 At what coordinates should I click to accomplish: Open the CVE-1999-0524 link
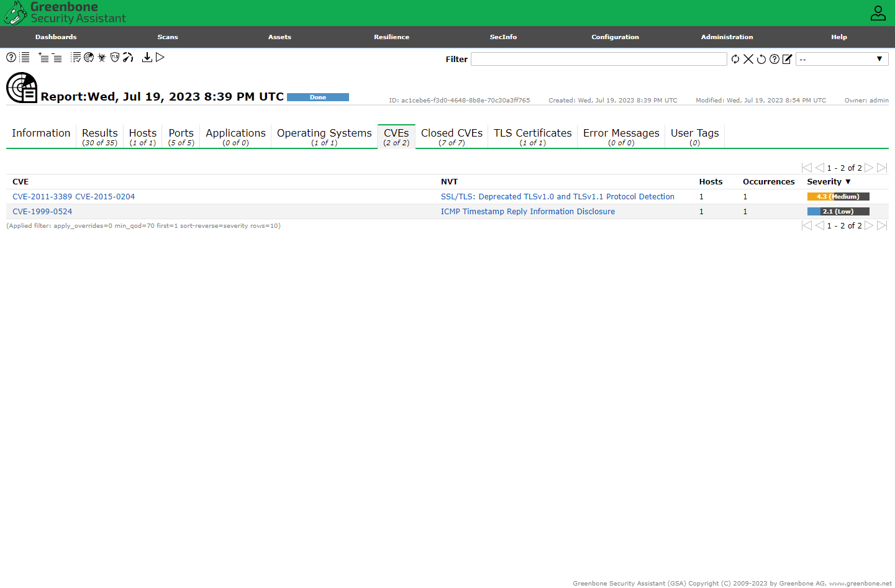(42, 211)
